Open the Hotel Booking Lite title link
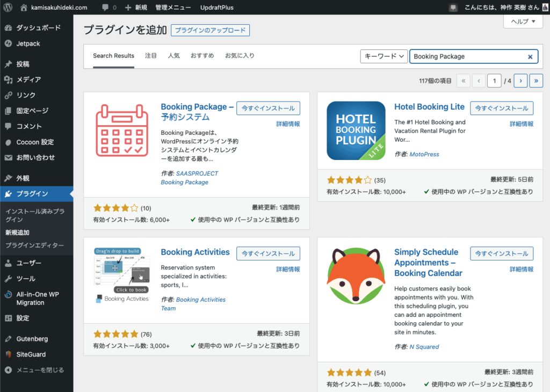 429,107
